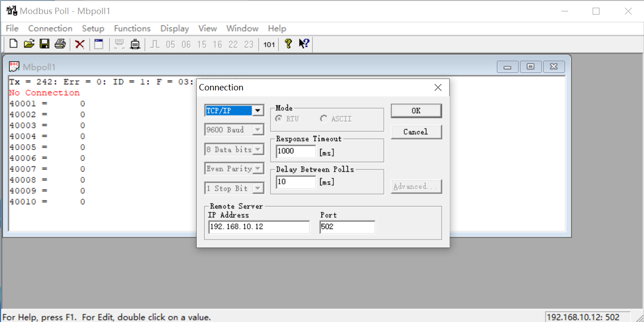The height and width of the screenshot is (322, 644).
Task: Click the yellow question mark Help icon
Action: pos(288,44)
